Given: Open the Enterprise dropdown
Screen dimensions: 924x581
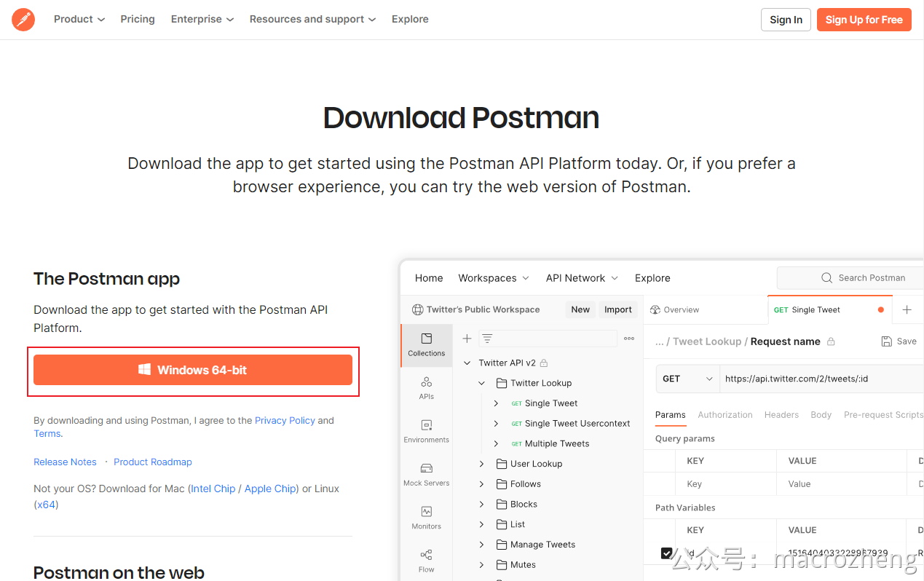Looking at the screenshot, I should click(202, 19).
